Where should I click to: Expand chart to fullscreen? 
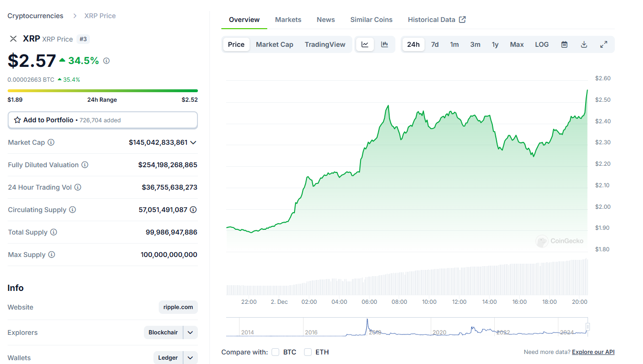(x=604, y=44)
